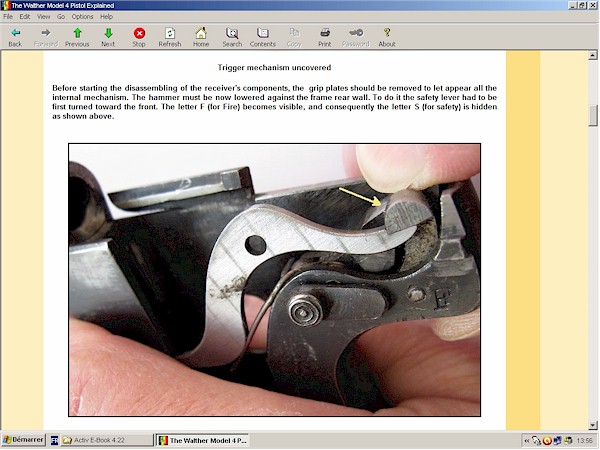Click the Forward arrow toolbar icon
Image resolution: width=600 pixels, height=450 pixels.
[46, 38]
